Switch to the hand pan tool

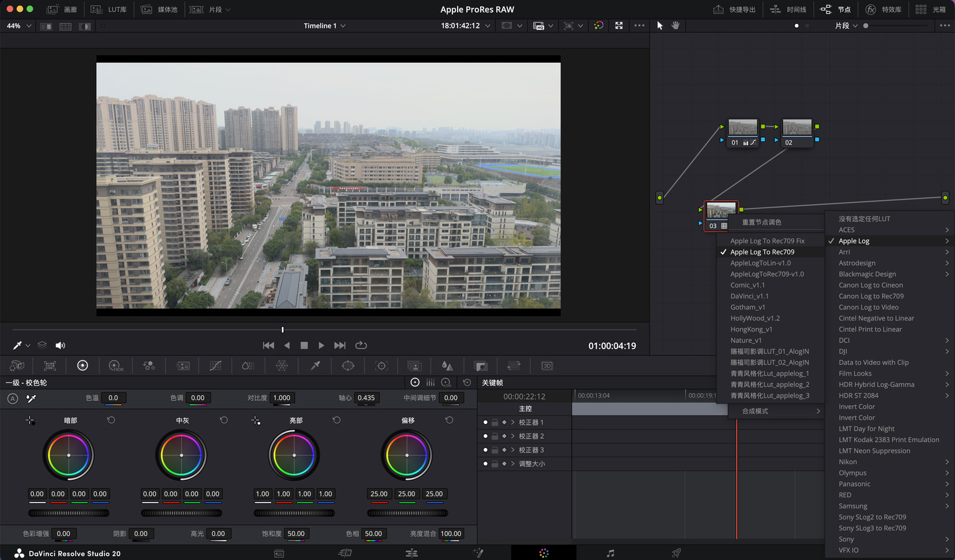[x=676, y=26]
